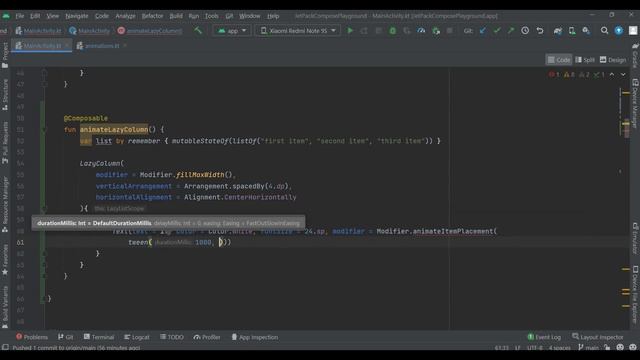Open the Gradle side panel
The image size is (640, 360).
(635, 56)
